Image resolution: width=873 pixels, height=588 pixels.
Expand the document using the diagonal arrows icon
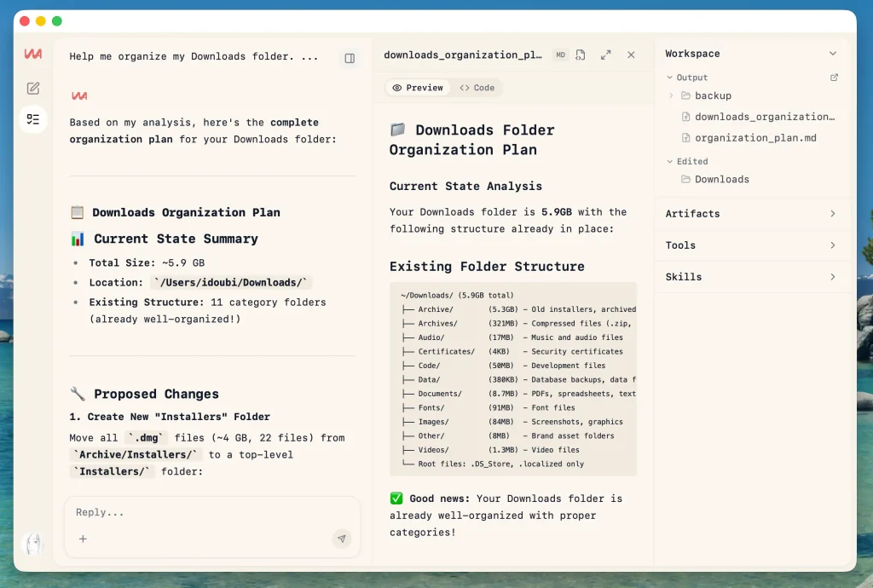click(x=606, y=54)
